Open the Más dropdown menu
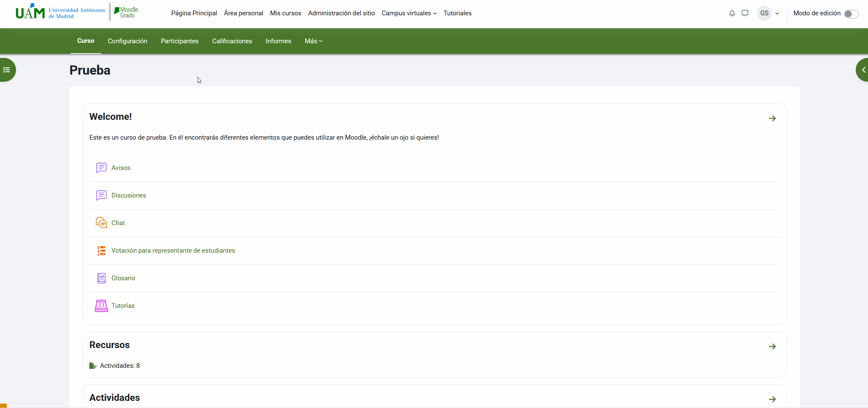The height and width of the screenshot is (408, 868). 313,41
